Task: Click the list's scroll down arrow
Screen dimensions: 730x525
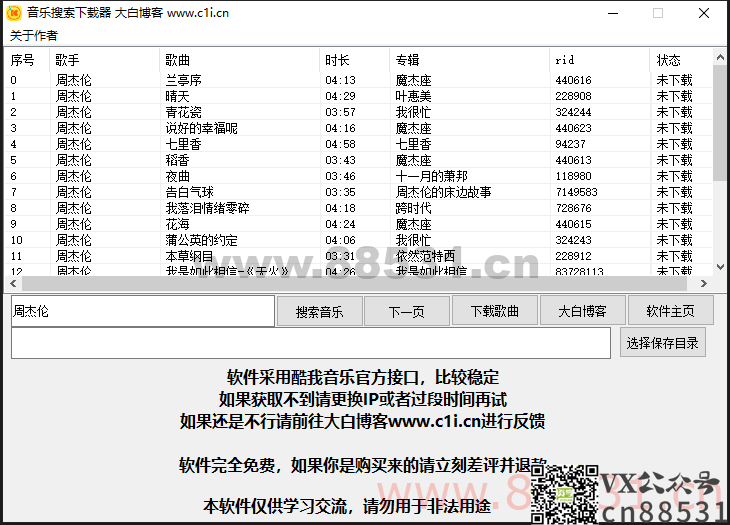Action: 720,267
